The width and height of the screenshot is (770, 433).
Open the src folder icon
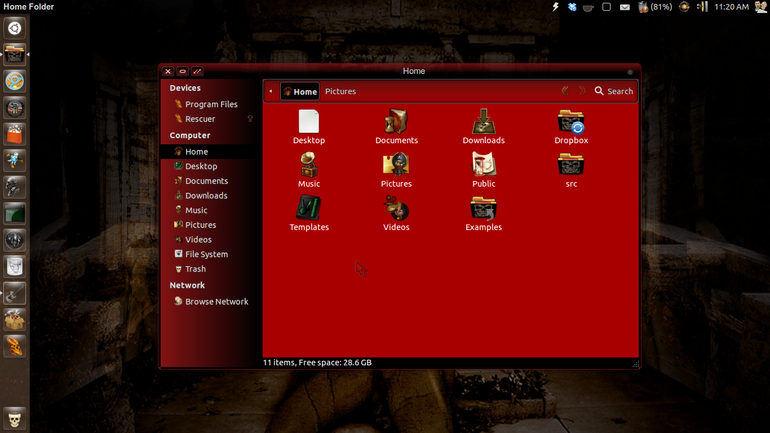(x=571, y=165)
